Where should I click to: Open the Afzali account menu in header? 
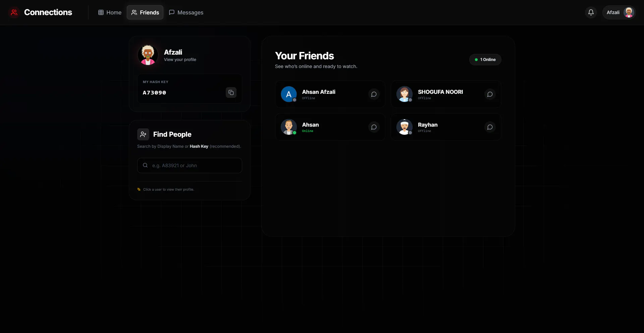tap(619, 12)
